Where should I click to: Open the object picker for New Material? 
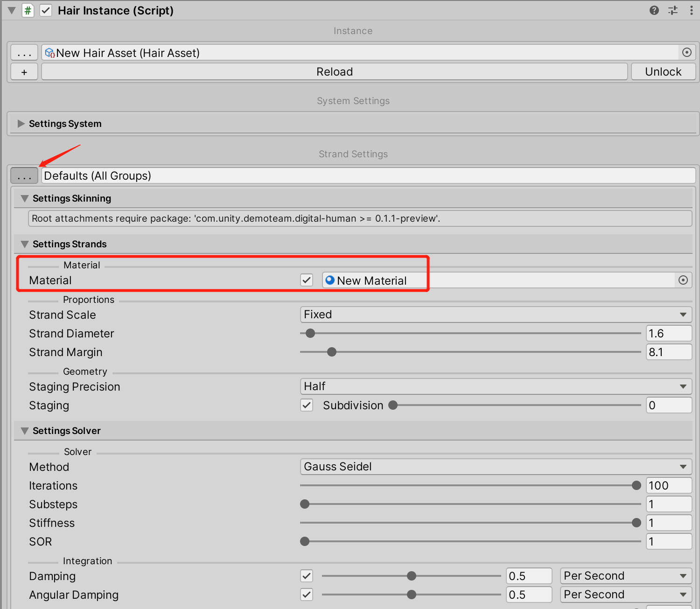[683, 280]
